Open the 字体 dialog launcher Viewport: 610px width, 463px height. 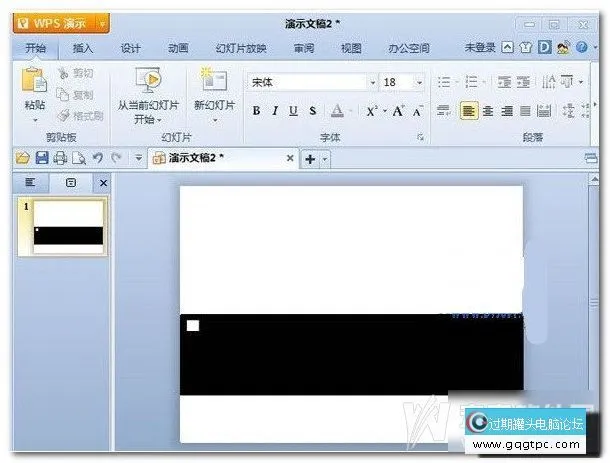420,137
